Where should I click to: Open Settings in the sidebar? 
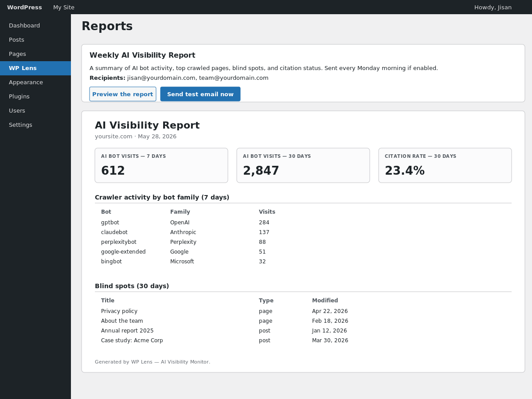pos(35,125)
